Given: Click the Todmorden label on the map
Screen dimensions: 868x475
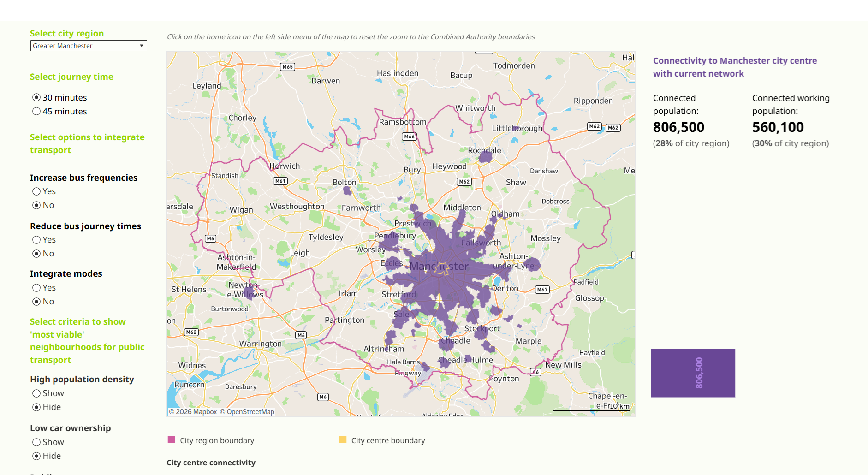Looking at the screenshot, I should (514, 66).
